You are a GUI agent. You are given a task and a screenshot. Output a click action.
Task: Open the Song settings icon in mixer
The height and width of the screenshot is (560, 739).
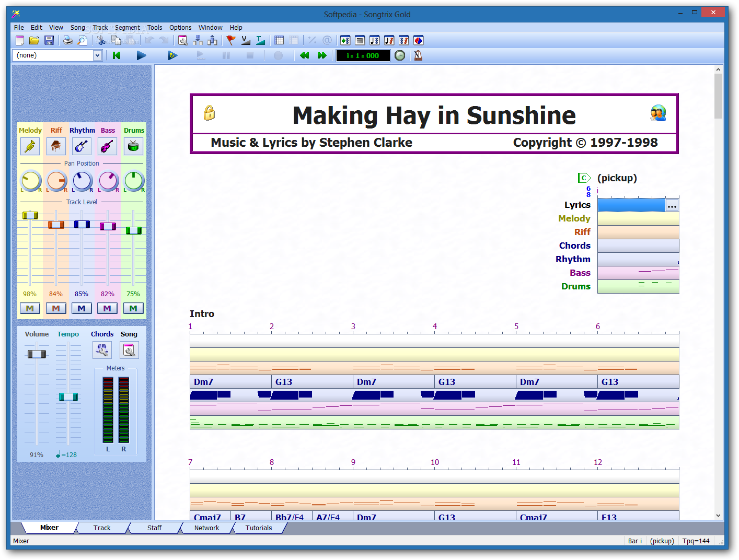pyautogui.click(x=129, y=350)
